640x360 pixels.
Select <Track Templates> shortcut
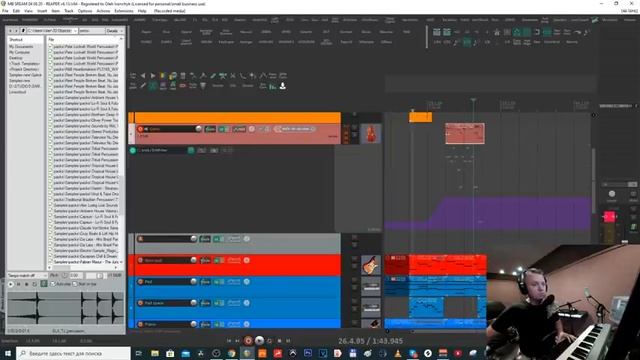pos(24,64)
